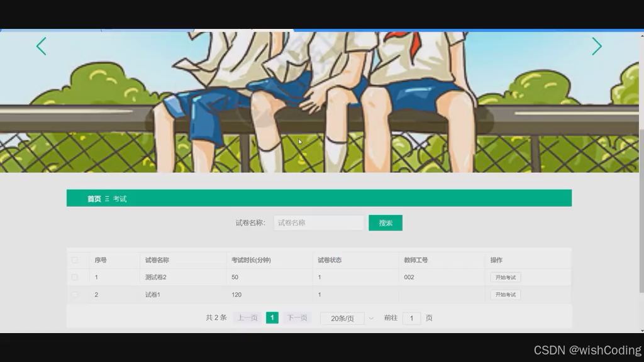Click the duration value 50
The image size is (644, 362).
pos(235,277)
